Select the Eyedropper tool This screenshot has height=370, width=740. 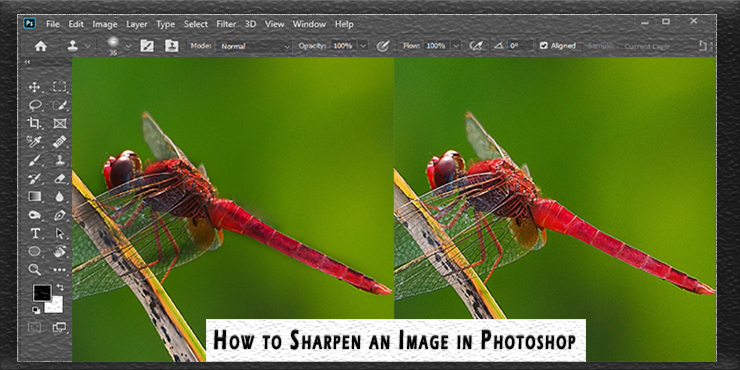click(x=34, y=142)
